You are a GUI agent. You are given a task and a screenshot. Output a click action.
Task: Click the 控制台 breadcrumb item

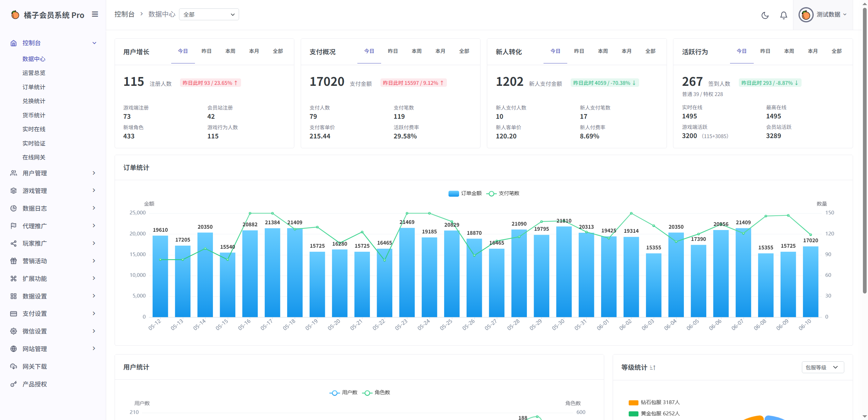tap(124, 14)
